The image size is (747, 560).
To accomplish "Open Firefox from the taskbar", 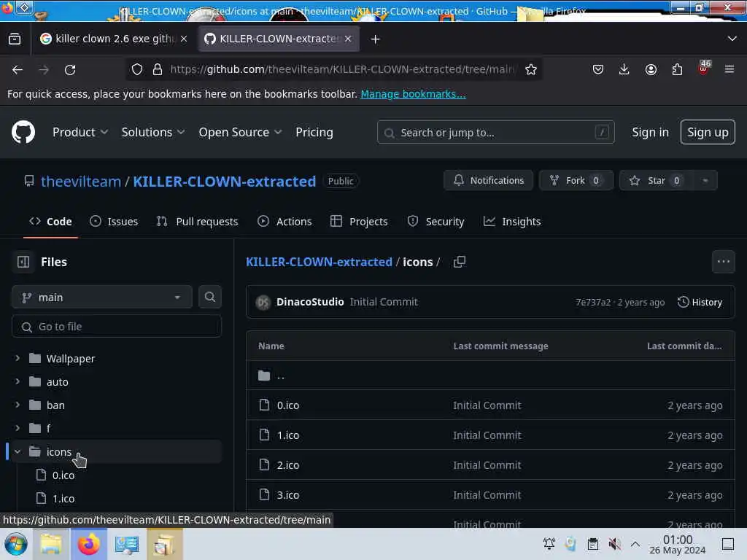I will pyautogui.click(x=89, y=544).
